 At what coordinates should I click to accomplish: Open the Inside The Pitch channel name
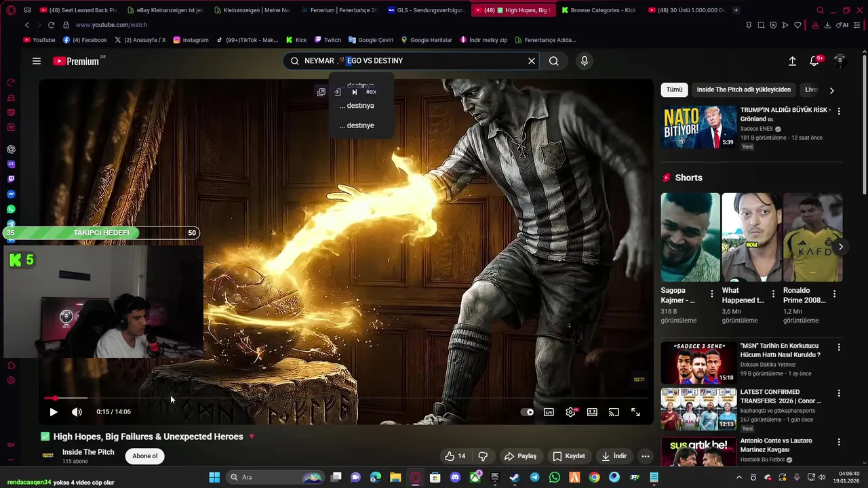click(x=88, y=452)
